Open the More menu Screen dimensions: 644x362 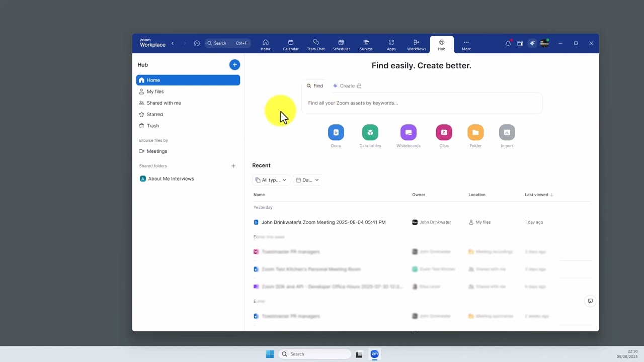(x=466, y=45)
